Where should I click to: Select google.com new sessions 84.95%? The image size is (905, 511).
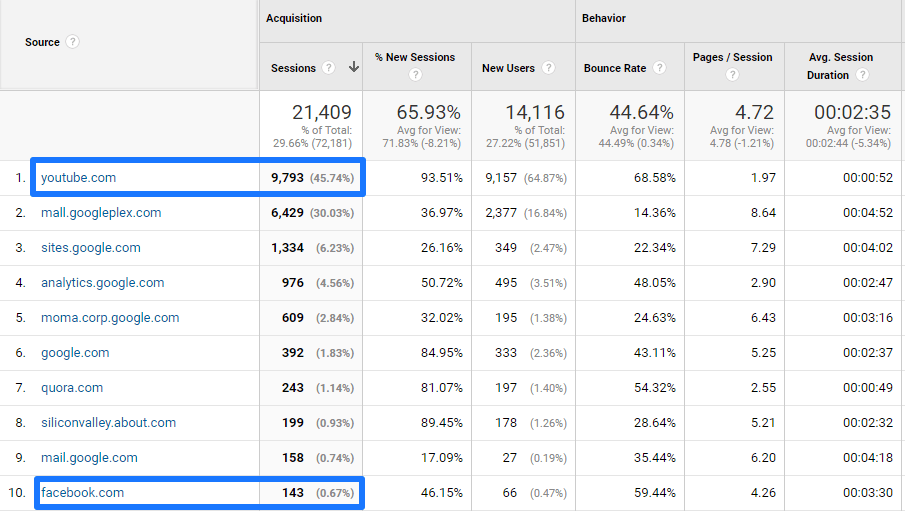pyautogui.click(x=442, y=353)
